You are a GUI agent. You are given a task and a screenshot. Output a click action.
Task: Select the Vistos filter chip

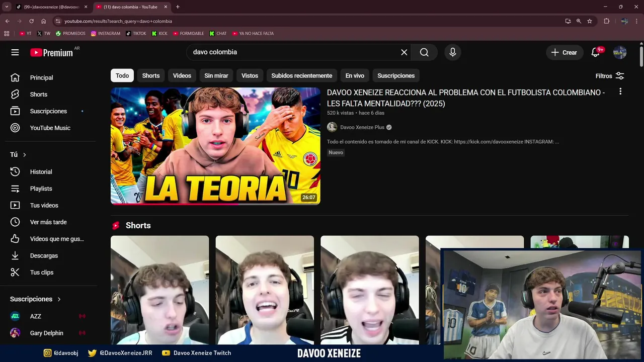250,75
